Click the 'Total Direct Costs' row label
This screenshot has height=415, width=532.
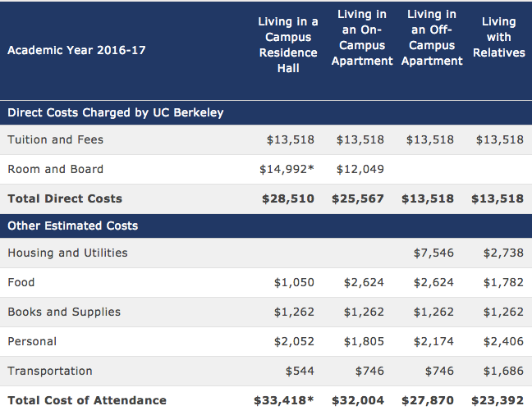point(65,198)
